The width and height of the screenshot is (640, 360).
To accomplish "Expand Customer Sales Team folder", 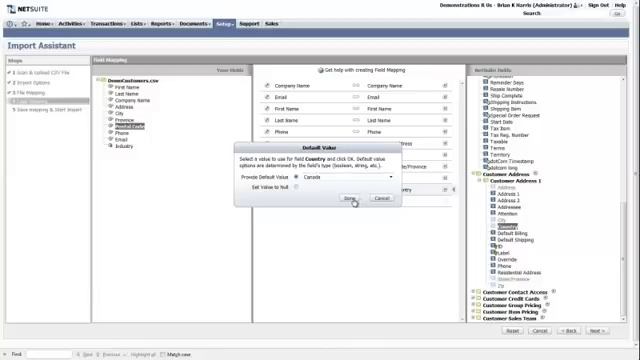I will coord(474,318).
